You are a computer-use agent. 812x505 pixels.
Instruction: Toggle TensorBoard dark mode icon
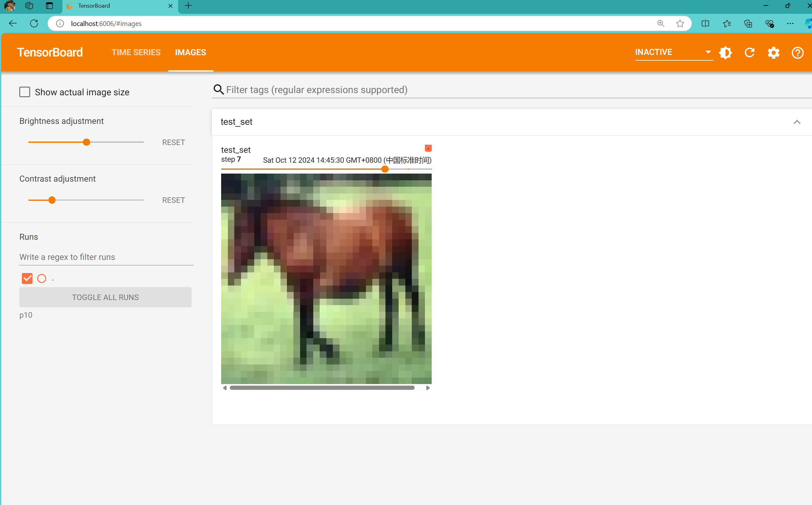[725, 52]
